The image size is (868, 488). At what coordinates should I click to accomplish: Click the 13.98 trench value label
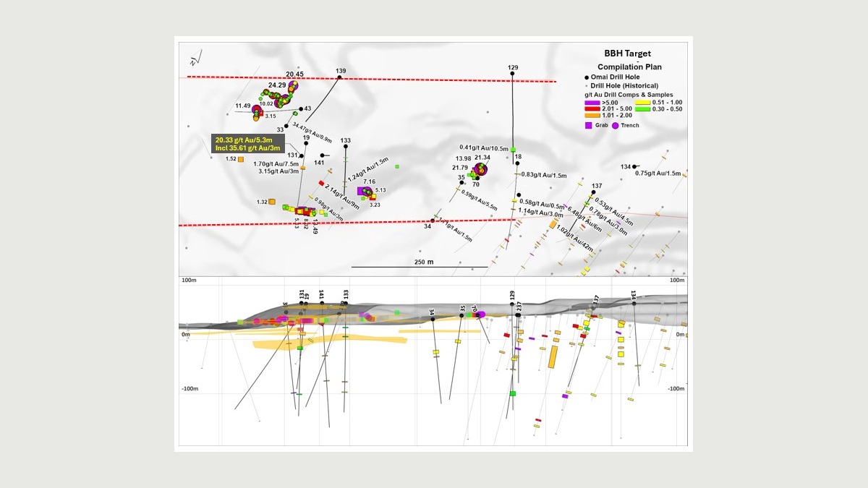(463, 158)
